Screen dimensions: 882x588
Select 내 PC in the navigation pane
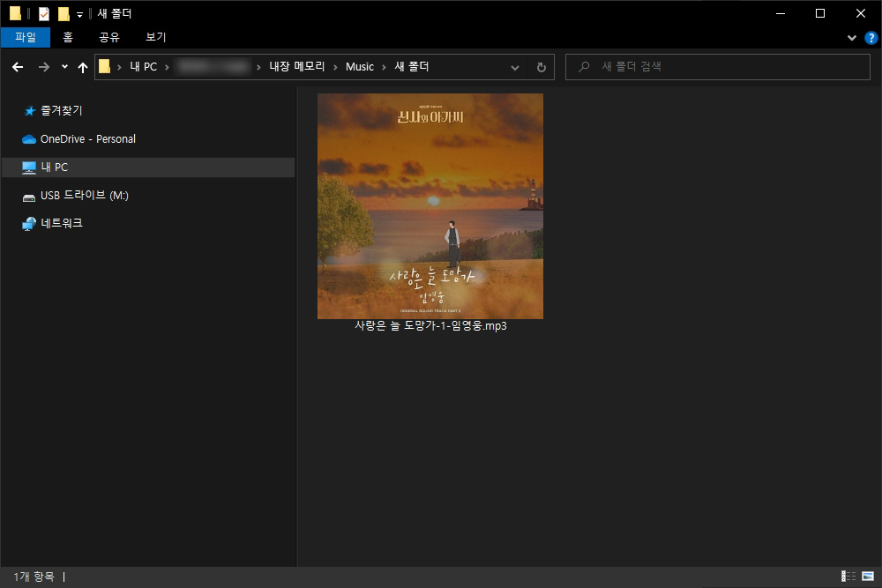[x=148, y=167]
